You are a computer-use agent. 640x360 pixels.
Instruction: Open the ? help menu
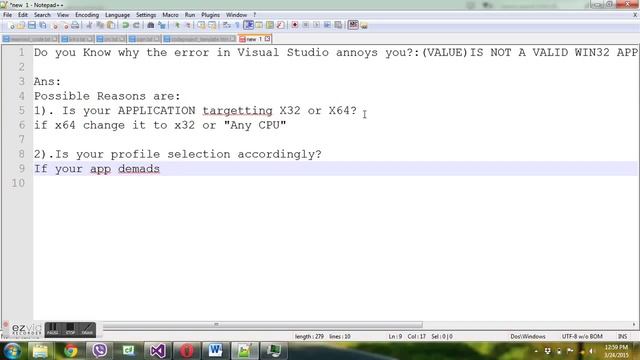255,15
